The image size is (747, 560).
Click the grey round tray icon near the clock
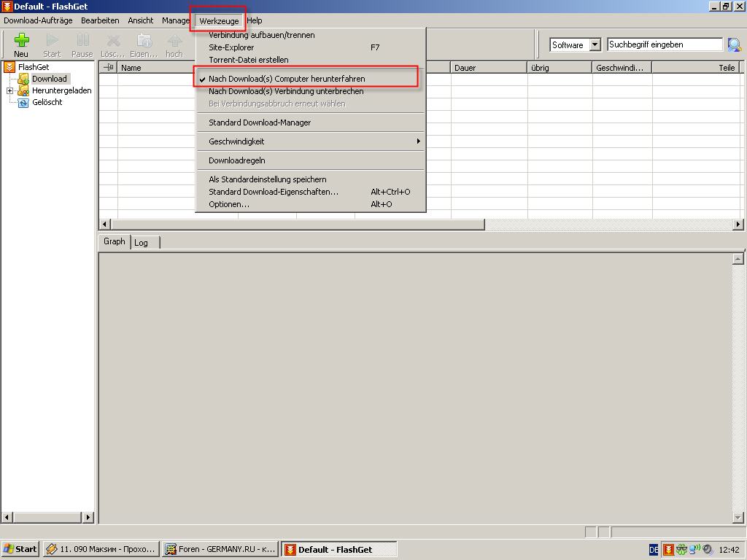[x=708, y=550]
